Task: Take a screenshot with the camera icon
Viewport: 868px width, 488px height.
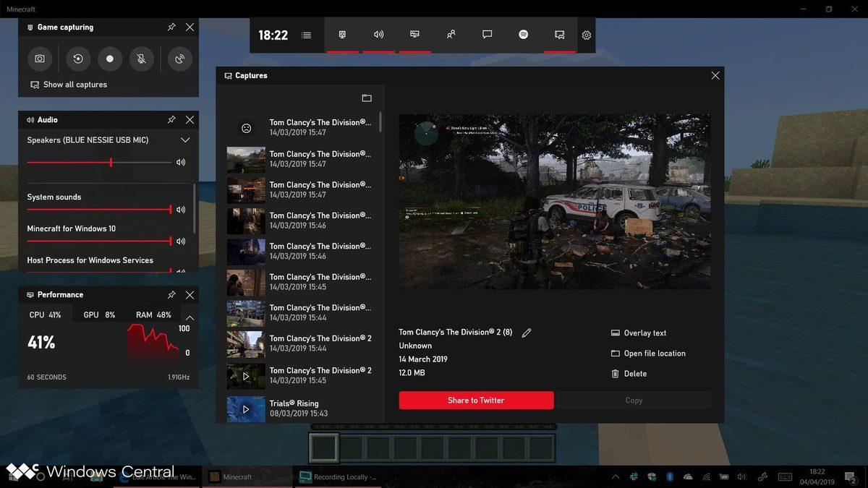Action: coord(40,59)
